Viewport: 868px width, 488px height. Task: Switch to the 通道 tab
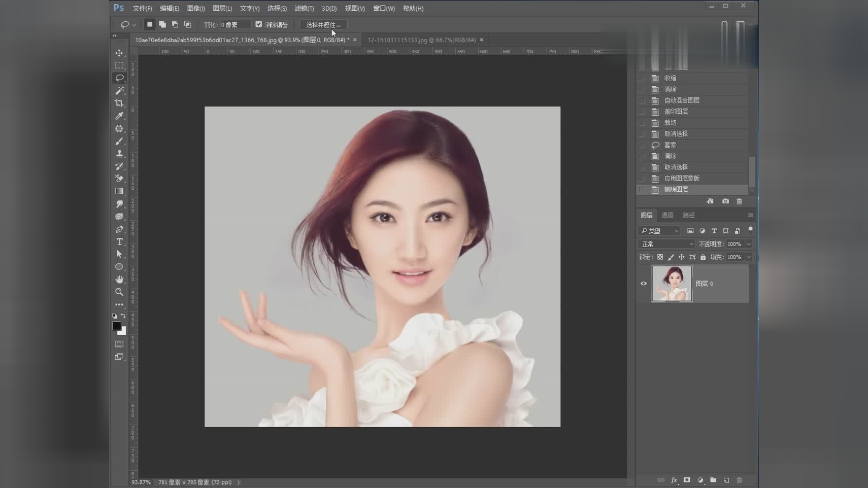tap(667, 215)
